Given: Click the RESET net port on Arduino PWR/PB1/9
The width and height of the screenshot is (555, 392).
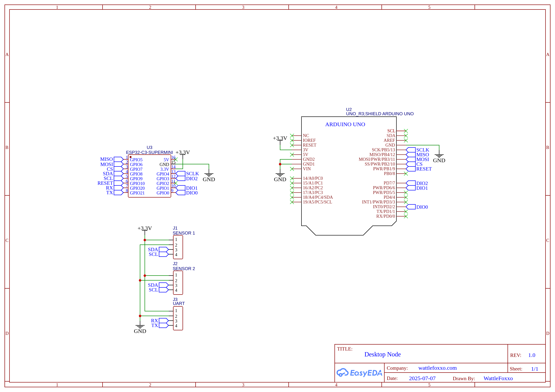Looking at the screenshot, I should [411, 169].
